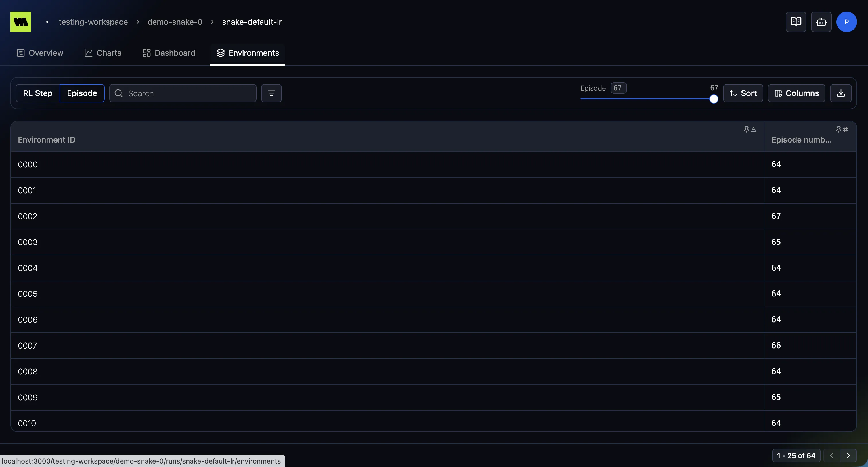Click snake-default-lr breadcrumb
Image resolution: width=868 pixels, height=467 pixels.
(252, 22)
